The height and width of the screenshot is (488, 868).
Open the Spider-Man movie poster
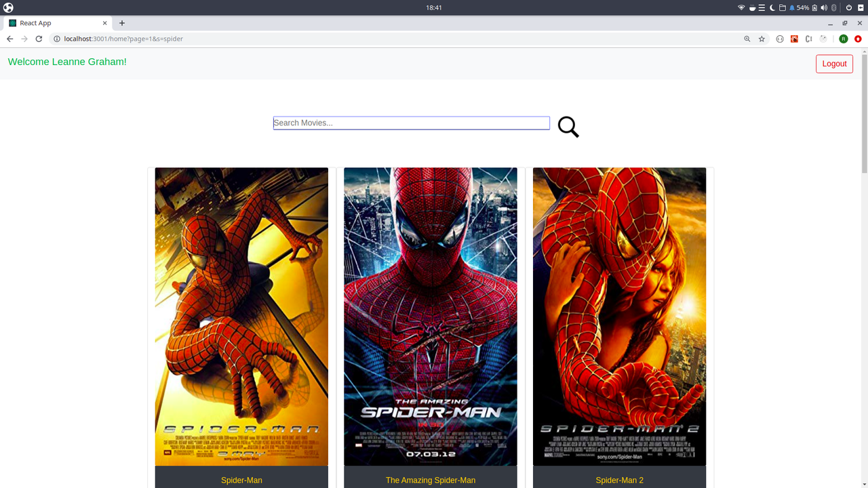click(241, 317)
